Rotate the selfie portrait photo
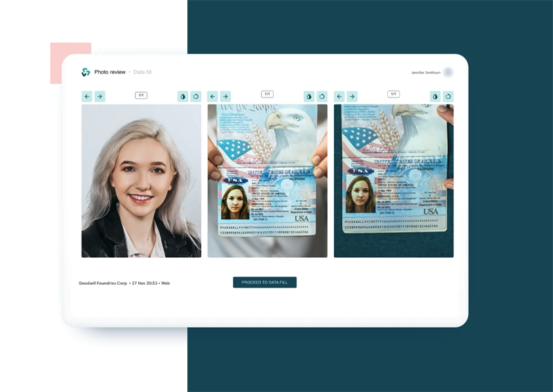Screen dimensions: 553x392 pyautogui.click(x=196, y=97)
